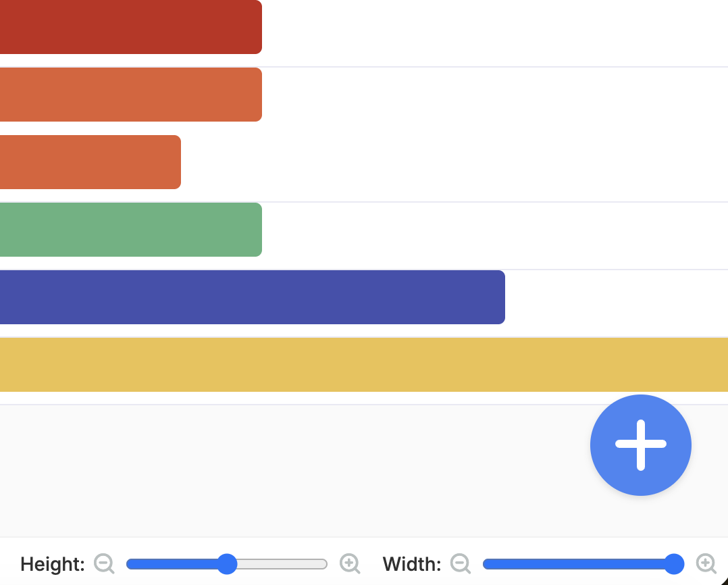Click the empty gray area below the rows
This screenshot has height=585, width=728.
292,471
